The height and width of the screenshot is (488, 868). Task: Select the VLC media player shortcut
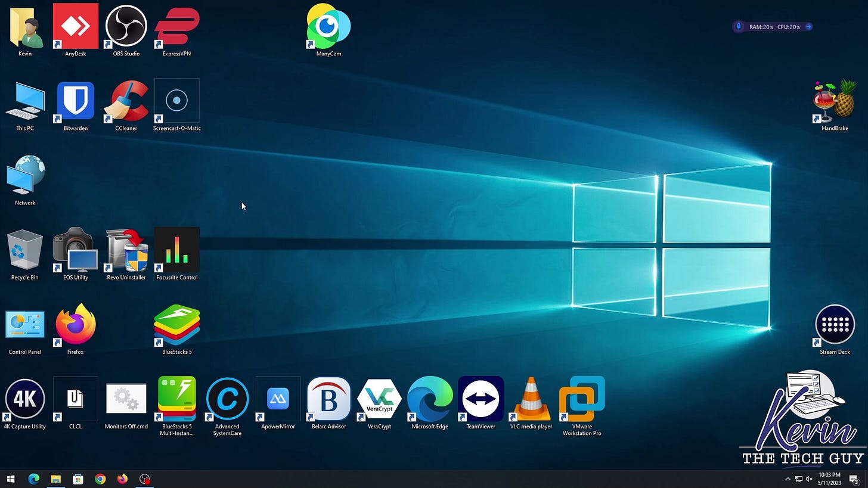(531, 403)
